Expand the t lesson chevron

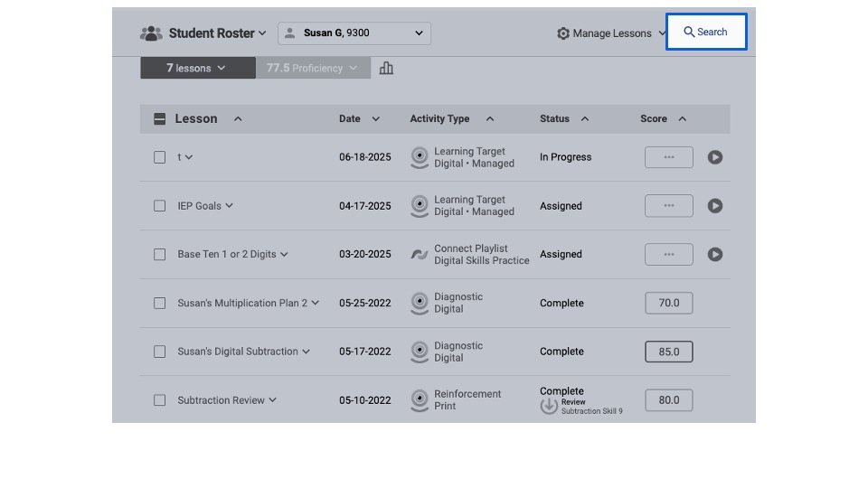[189, 157]
